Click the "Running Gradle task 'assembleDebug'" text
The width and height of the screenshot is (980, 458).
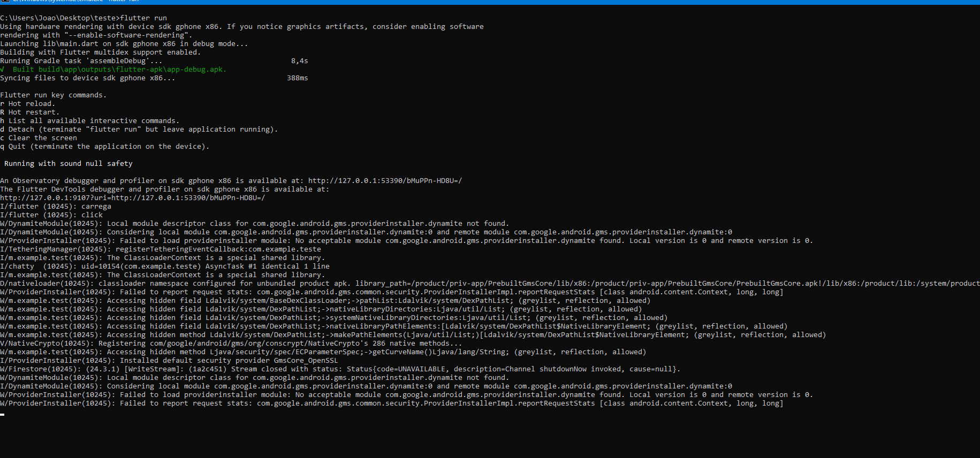(81, 60)
